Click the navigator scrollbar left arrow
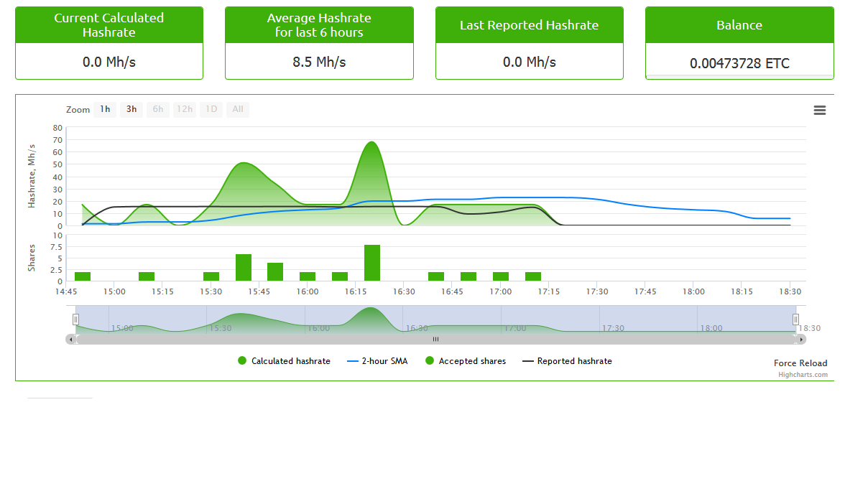Screen dimensions: 845x504 pyautogui.click(x=70, y=339)
